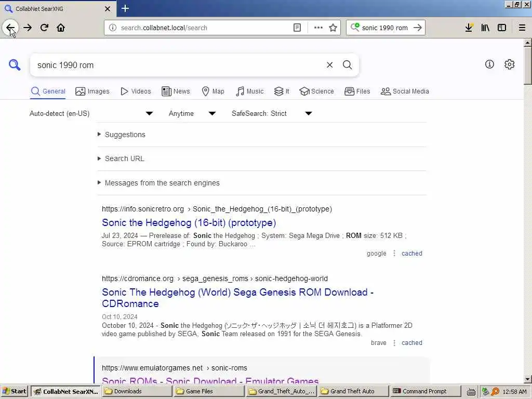532x399 pixels.
Task: Select the General category tab
Action: click(x=48, y=91)
